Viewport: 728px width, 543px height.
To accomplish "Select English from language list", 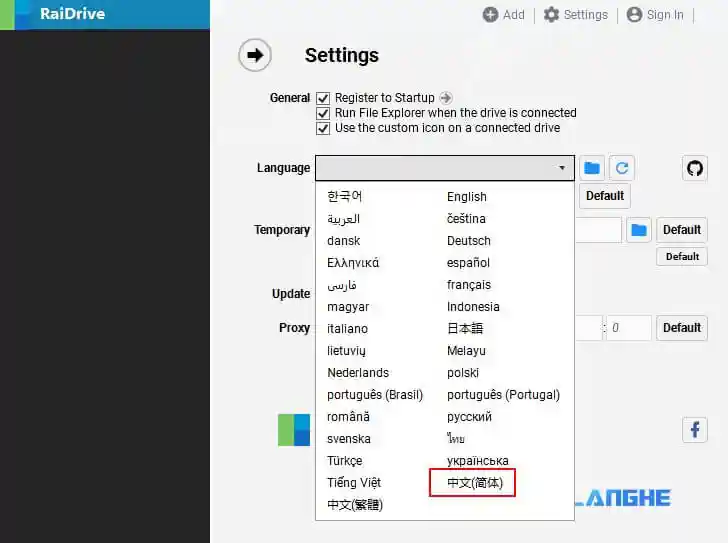I will (x=467, y=197).
